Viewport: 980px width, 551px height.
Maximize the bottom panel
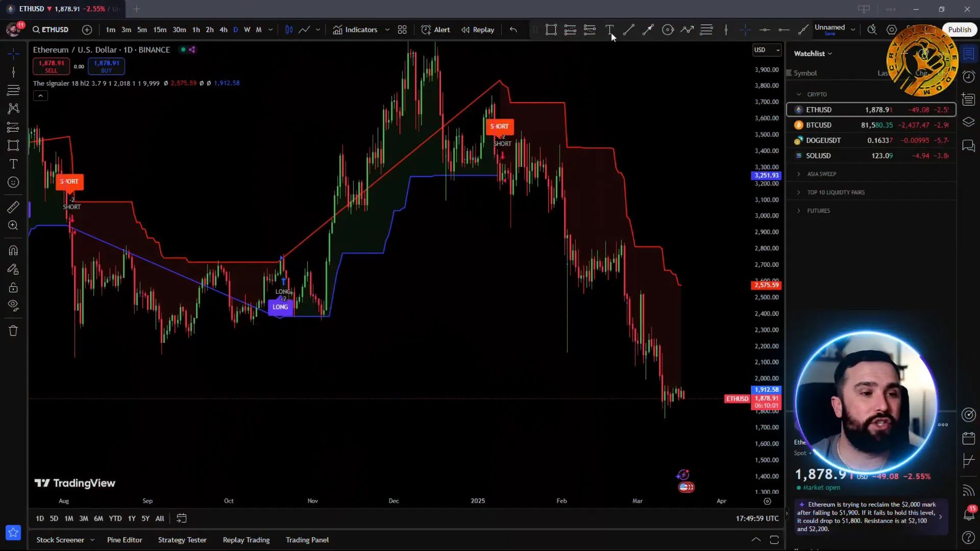pos(774,540)
